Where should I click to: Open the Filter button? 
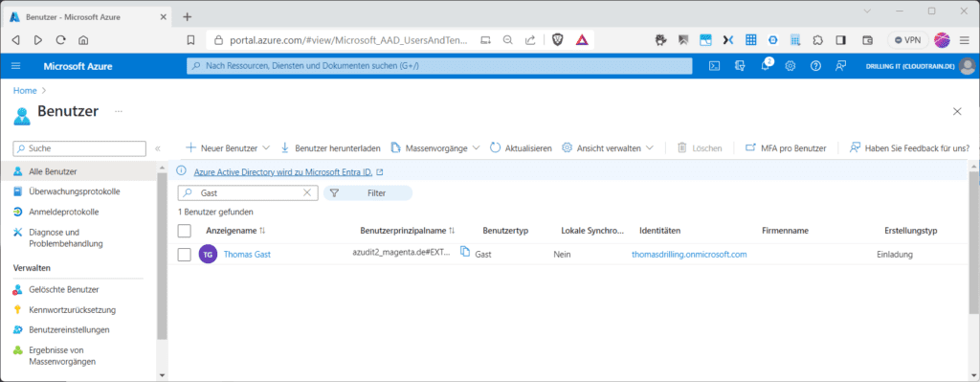[x=367, y=193]
